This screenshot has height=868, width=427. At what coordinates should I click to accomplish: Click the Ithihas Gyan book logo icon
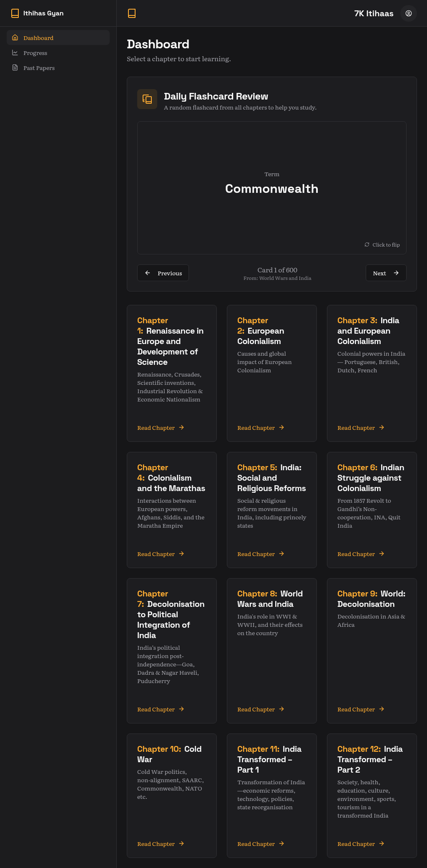coord(15,13)
